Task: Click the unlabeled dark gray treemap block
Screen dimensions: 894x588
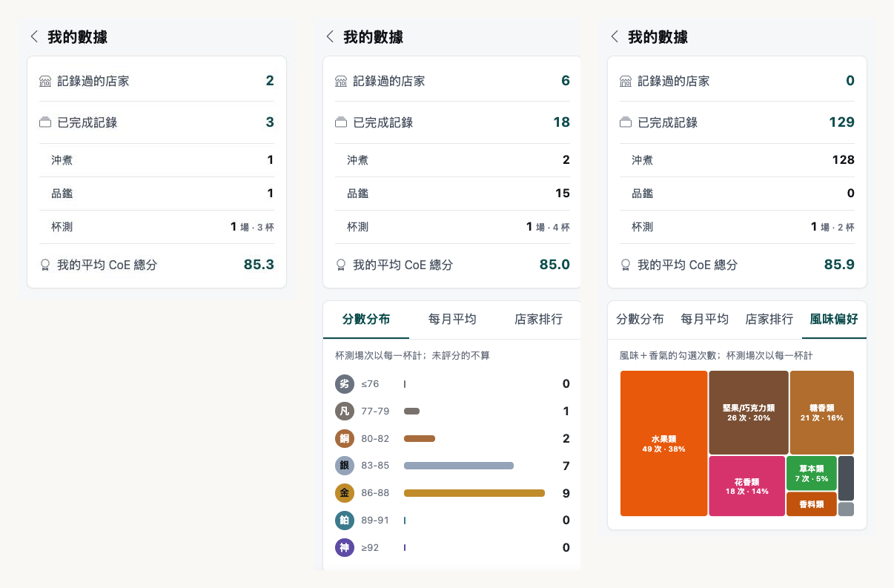Action: point(846,478)
